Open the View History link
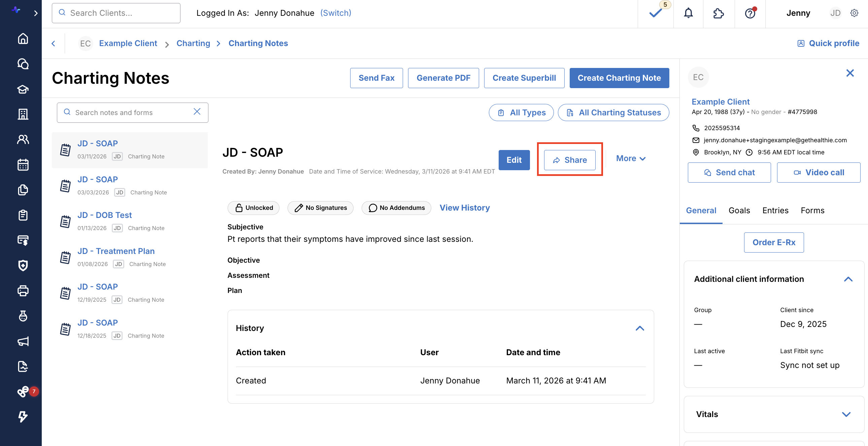This screenshot has width=868, height=446. click(x=464, y=208)
